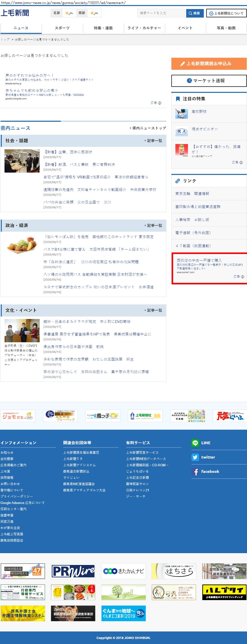247x644 pixels.
Task: Go to 県内ニューストップ link
Action: point(148,128)
